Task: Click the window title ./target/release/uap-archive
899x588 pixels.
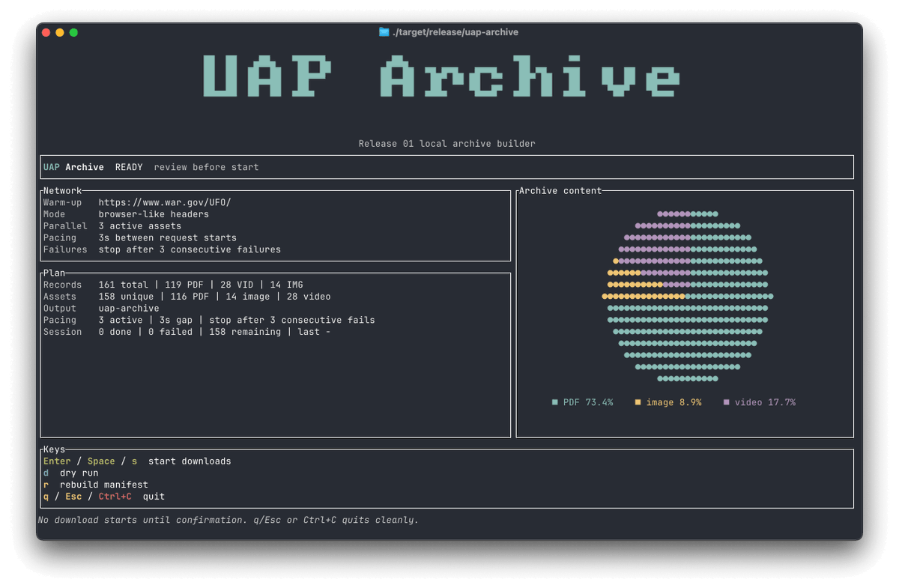Action: (x=455, y=32)
